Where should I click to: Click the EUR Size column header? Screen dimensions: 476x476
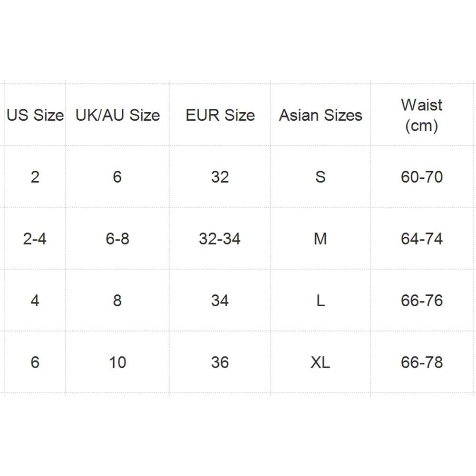(x=220, y=115)
